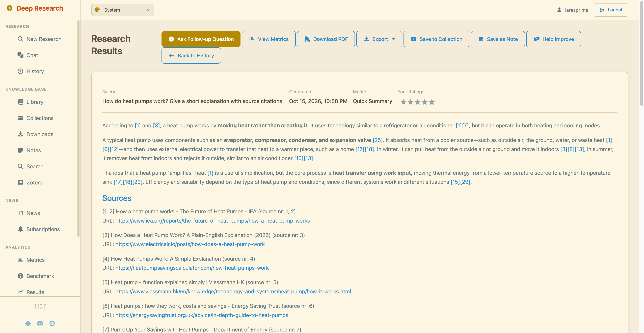Viewport: 644px width, 333px height.
Task: Click the New Research magnifier icon
Action: pyautogui.click(x=20, y=39)
